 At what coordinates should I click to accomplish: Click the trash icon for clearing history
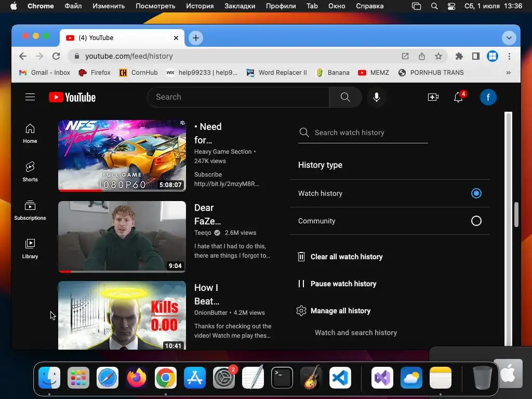tap(301, 257)
